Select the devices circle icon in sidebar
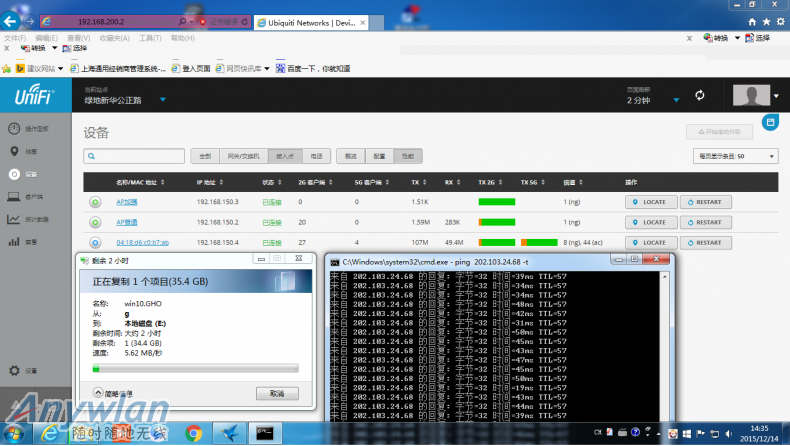 14,174
